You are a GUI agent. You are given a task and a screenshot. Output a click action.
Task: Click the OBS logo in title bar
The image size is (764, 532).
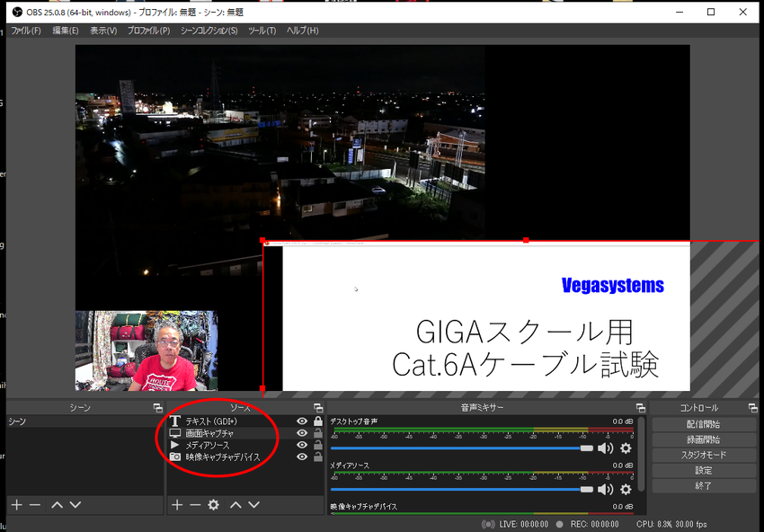point(18,12)
